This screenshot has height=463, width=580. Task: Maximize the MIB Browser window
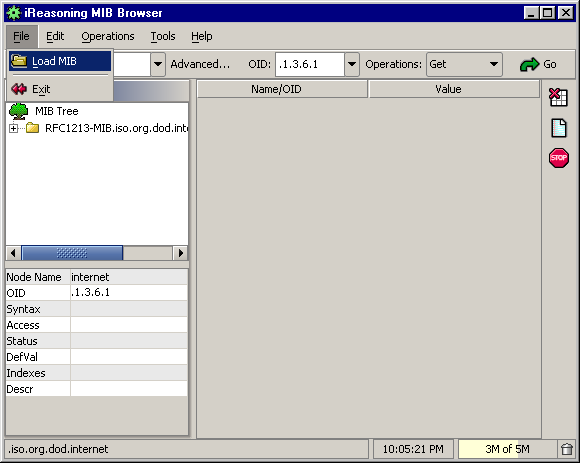pyautogui.click(x=547, y=13)
